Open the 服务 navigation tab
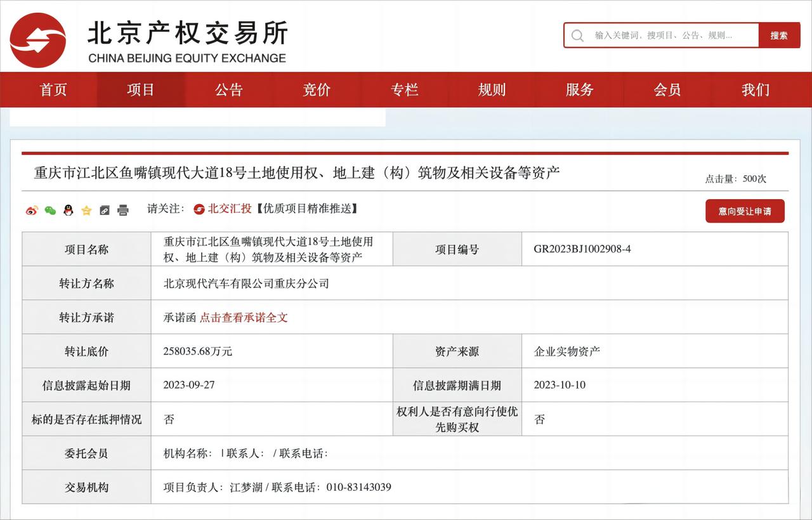 [580, 89]
